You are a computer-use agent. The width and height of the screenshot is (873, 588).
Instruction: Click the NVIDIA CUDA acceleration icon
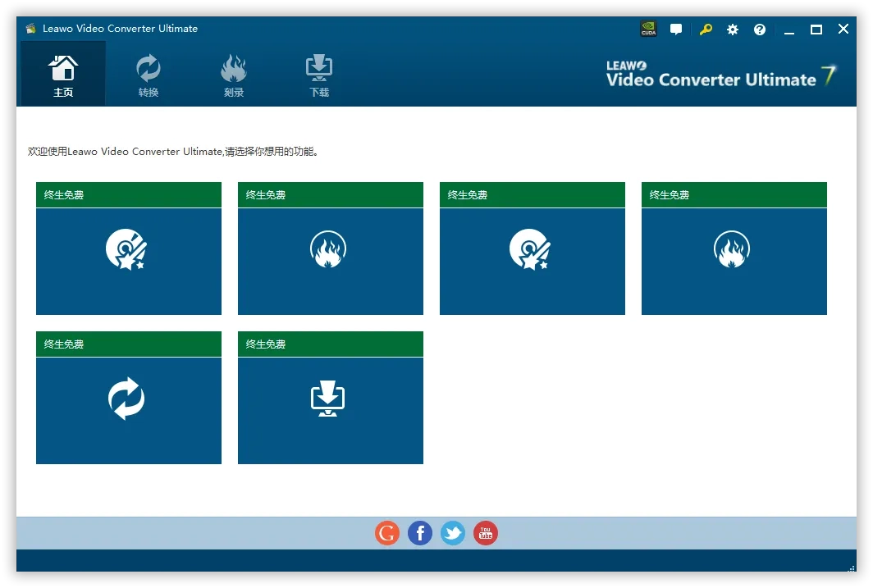(649, 29)
